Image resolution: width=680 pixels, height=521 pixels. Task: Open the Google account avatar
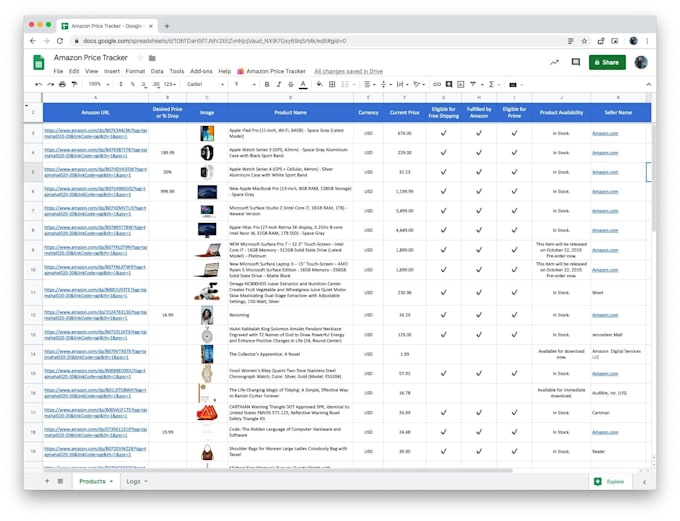[x=641, y=62]
